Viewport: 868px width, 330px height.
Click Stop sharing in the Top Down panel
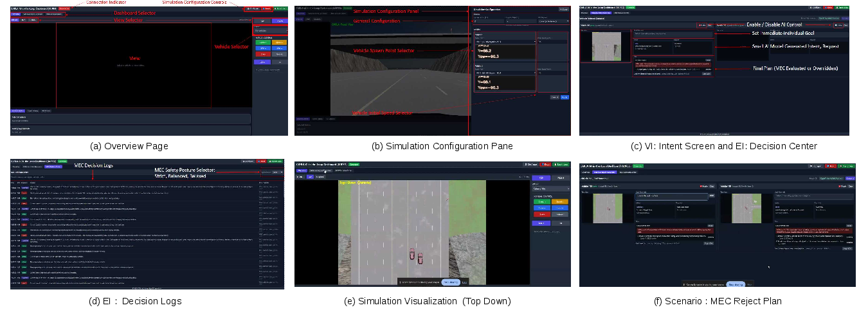(x=451, y=282)
